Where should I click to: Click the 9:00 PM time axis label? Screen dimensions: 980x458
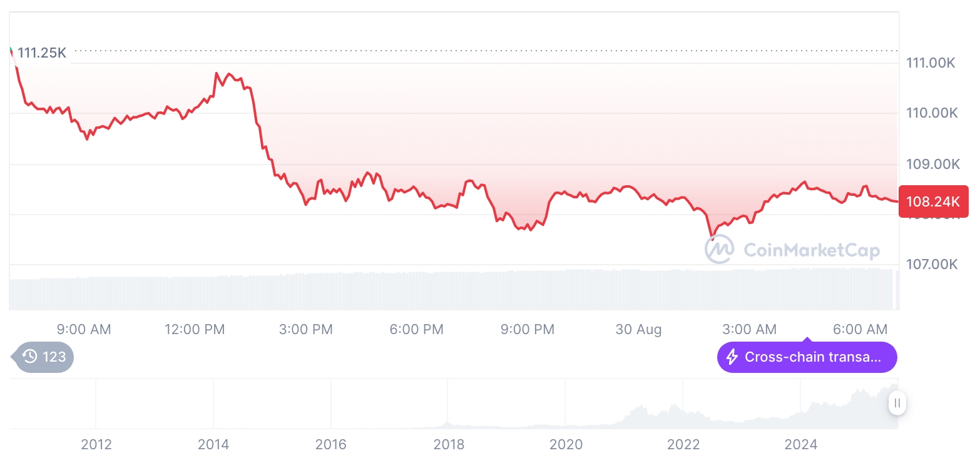tap(528, 329)
